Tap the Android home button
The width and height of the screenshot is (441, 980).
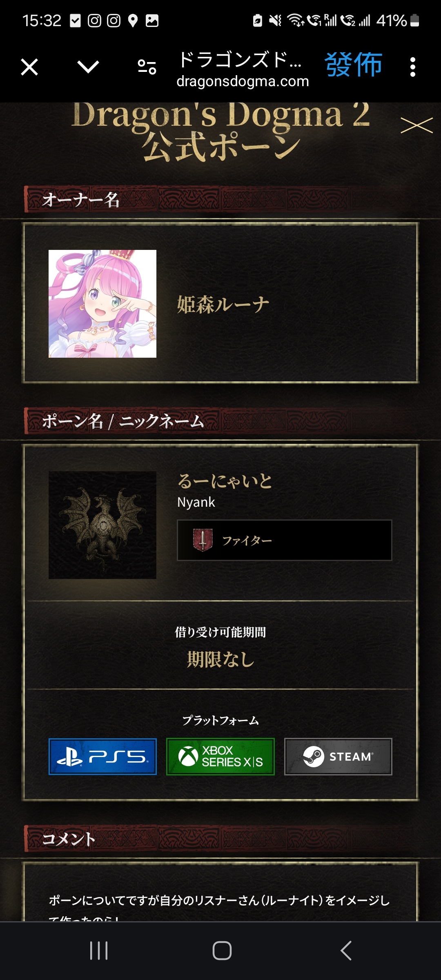pos(222,951)
